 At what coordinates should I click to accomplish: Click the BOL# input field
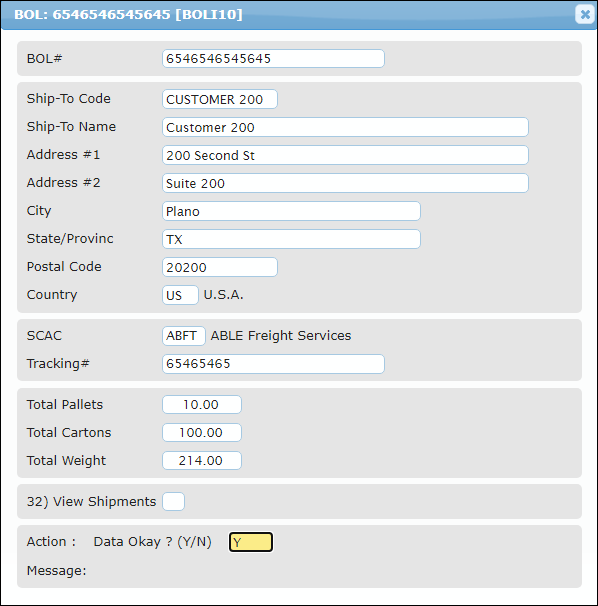273,58
